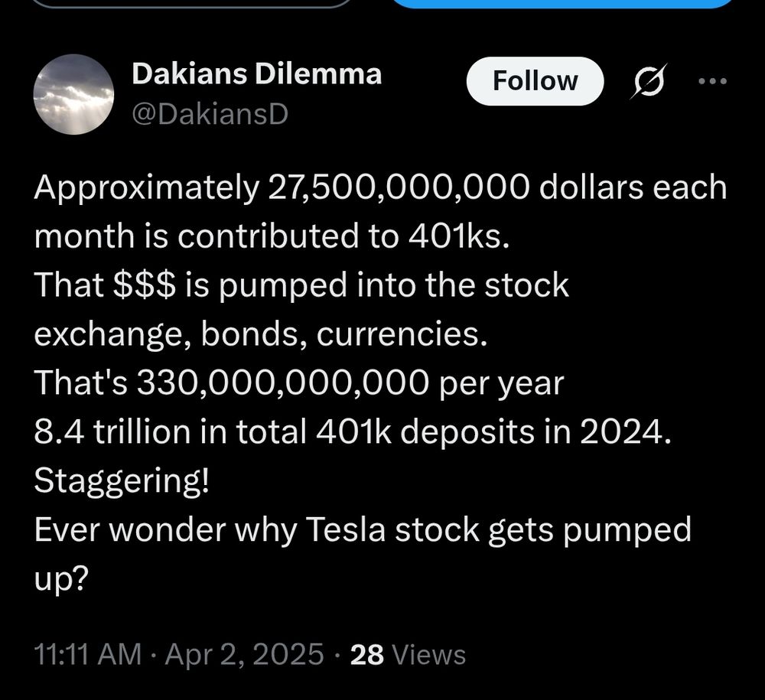765x700 pixels.
Task: Open the Dakians Dilemma display name link
Action: pos(256,75)
